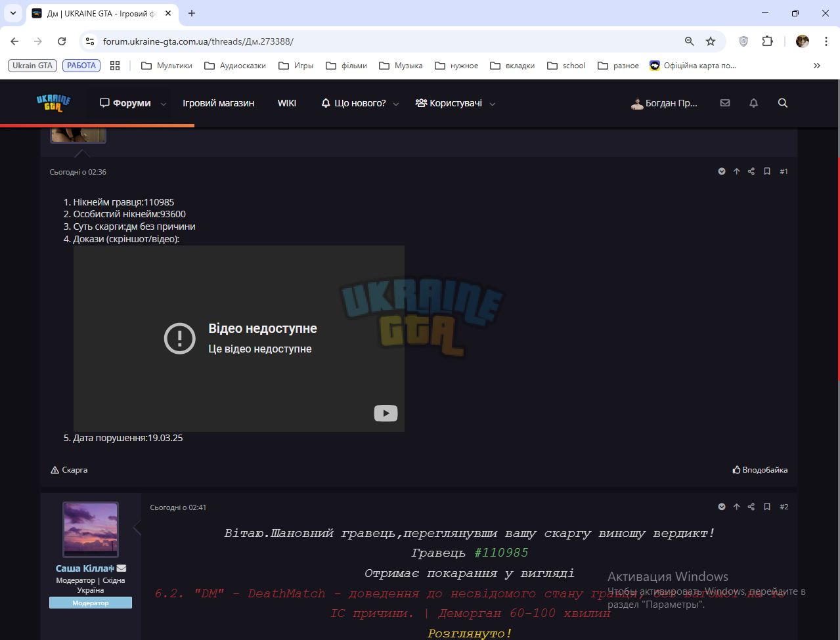Report post #1 via Скарга

click(x=69, y=470)
